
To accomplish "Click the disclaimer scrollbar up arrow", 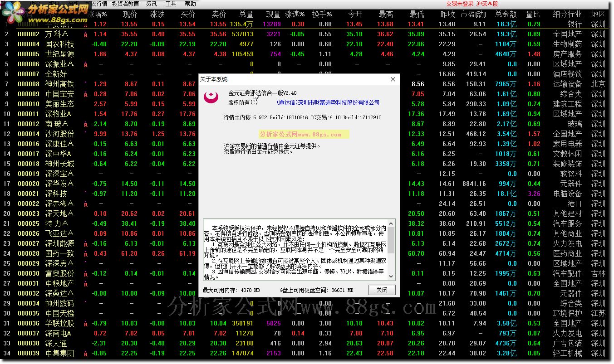I will coord(391,223).
